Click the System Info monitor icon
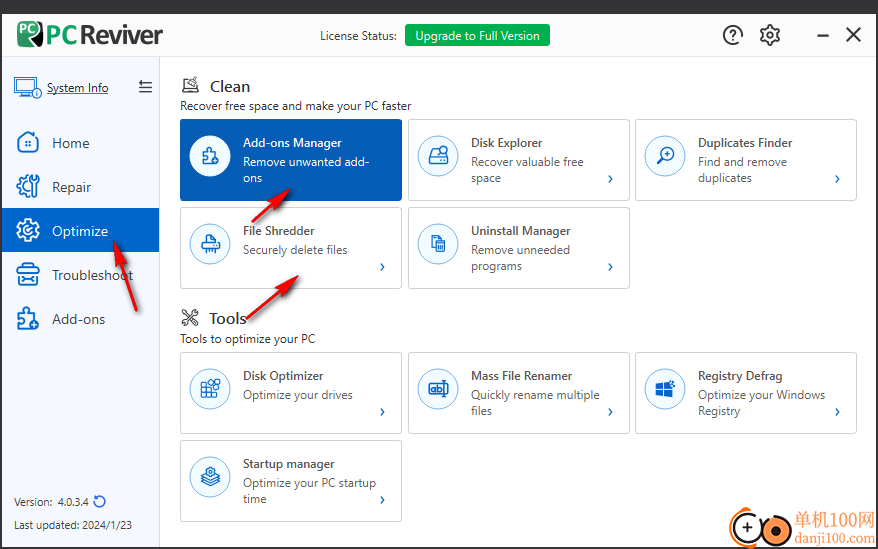878x549 pixels. tap(27, 88)
